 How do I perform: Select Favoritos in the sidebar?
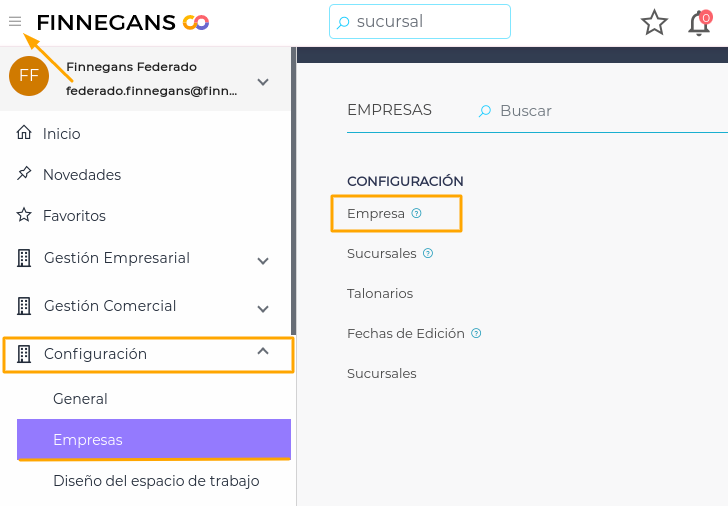73,215
